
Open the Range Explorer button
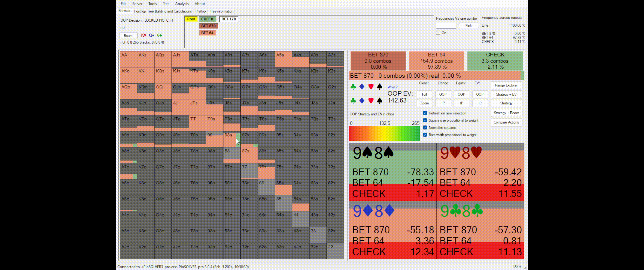tap(506, 85)
